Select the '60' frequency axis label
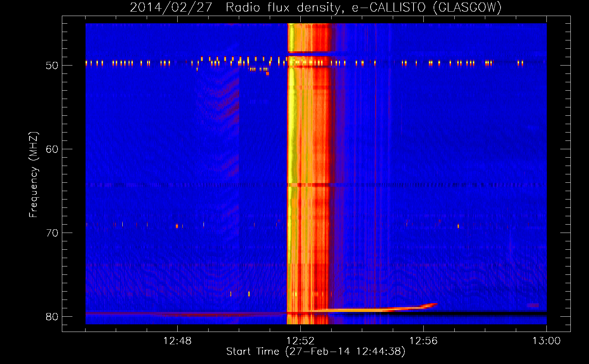589x364 pixels. coord(52,149)
